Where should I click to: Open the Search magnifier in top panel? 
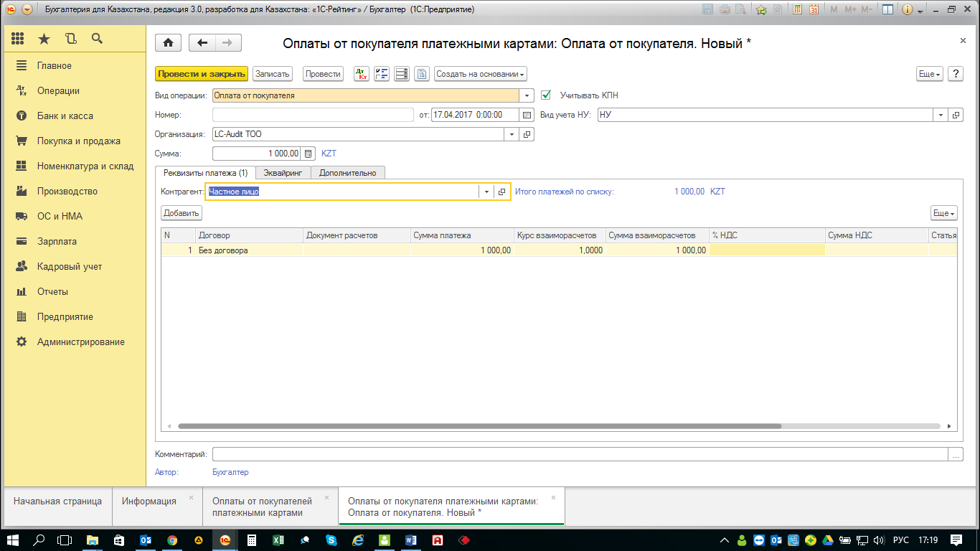coord(97,39)
